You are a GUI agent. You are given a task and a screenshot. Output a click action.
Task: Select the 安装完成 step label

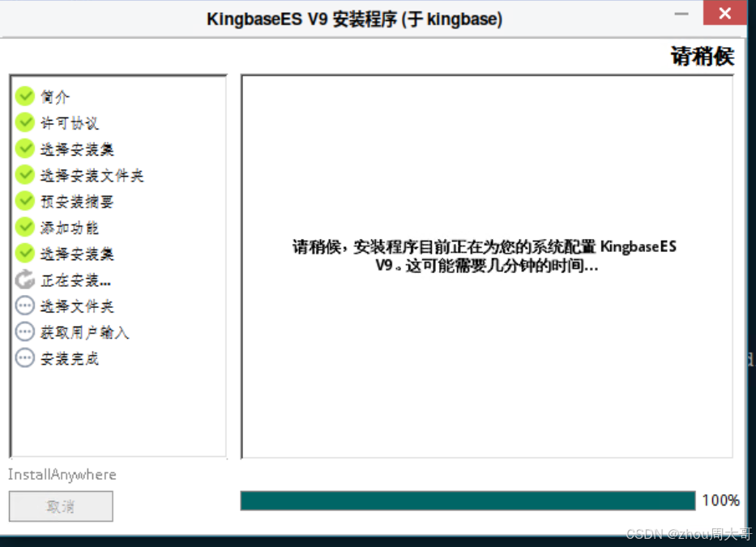tap(70, 359)
